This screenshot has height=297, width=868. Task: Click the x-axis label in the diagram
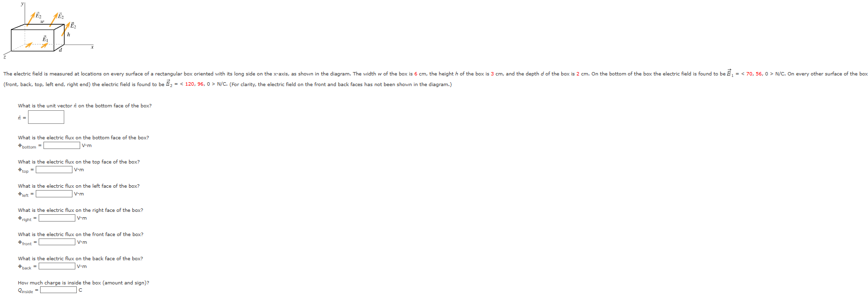(92, 47)
